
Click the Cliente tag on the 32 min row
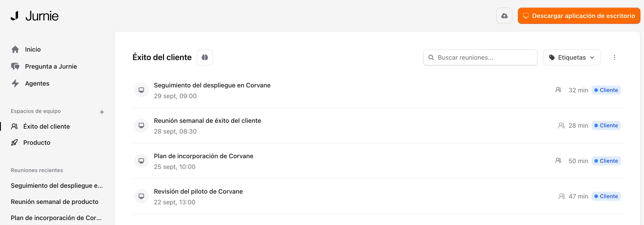[x=606, y=90]
